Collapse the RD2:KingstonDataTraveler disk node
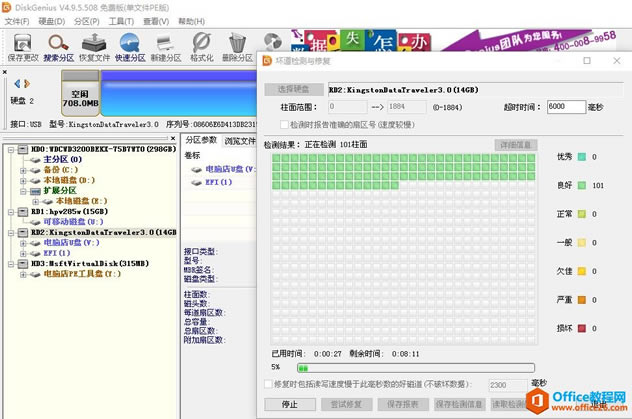The height and width of the screenshot is (419, 632). 11,233
